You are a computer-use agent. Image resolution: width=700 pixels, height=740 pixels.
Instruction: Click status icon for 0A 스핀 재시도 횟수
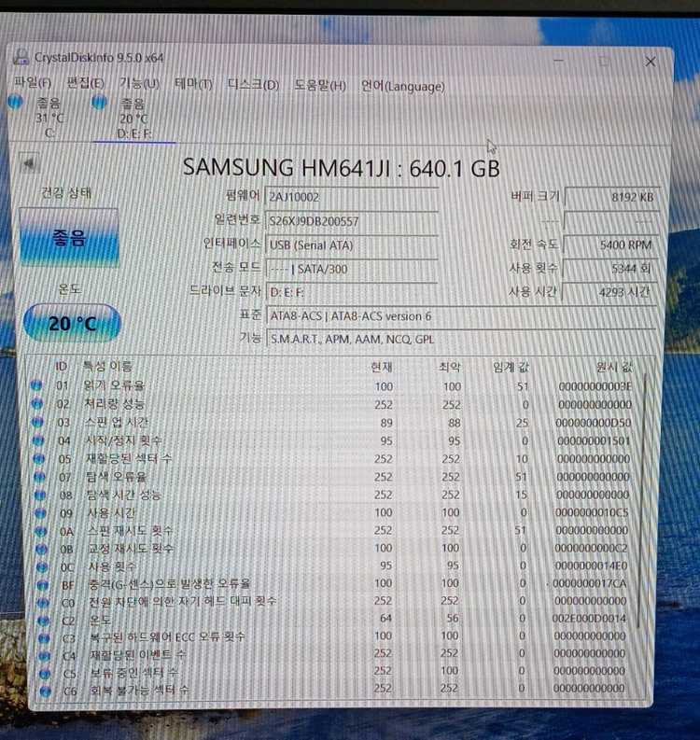coord(41,531)
